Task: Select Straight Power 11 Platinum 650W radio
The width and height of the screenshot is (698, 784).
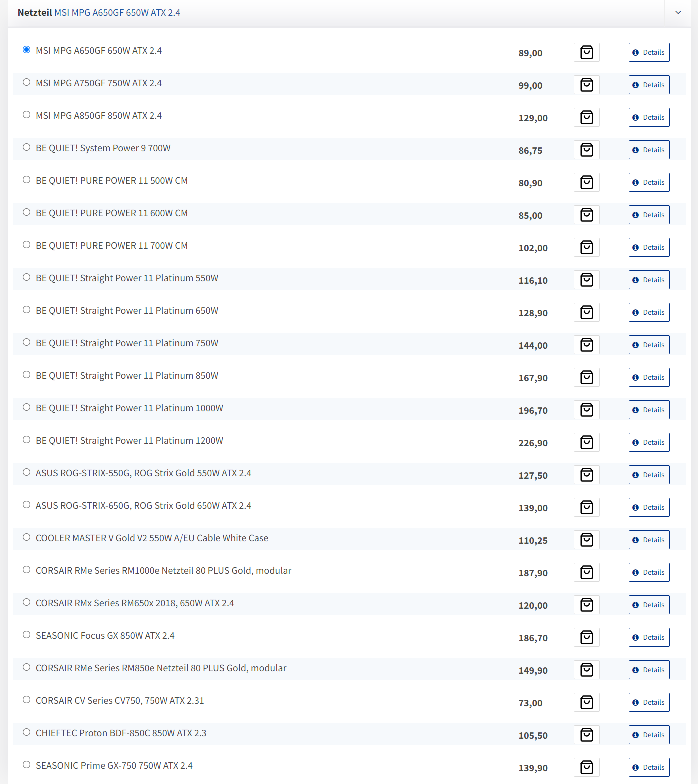Action: (27, 310)
